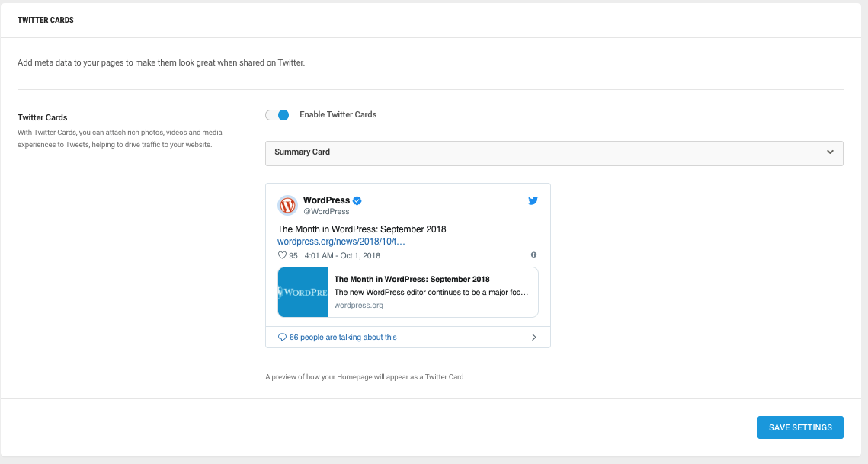Click the WordPress card thumbnail image
The width and height of the screenshot is (868, 464).
point(303,293)
